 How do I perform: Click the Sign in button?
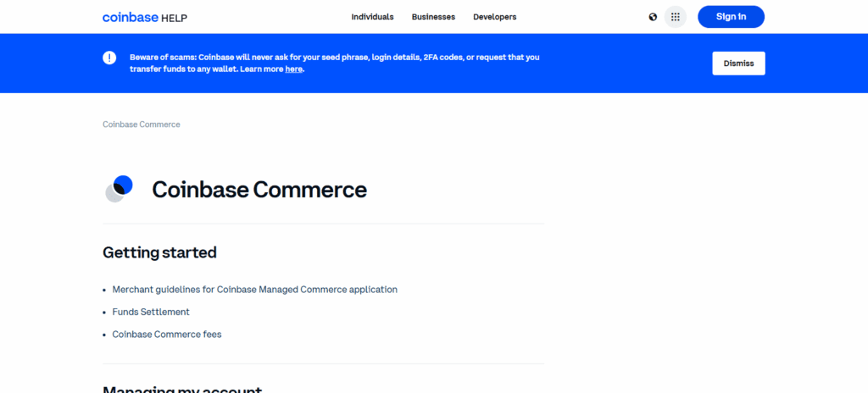[731, 17]
